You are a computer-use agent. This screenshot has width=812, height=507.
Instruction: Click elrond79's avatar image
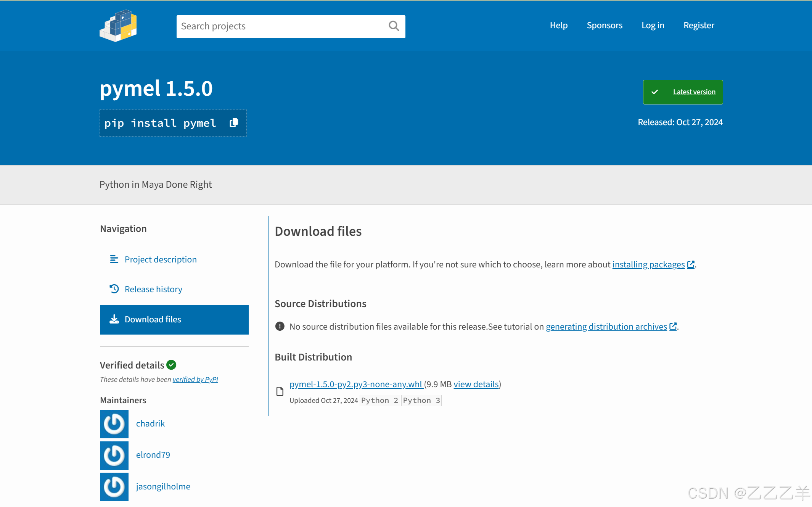pos(114,455)
